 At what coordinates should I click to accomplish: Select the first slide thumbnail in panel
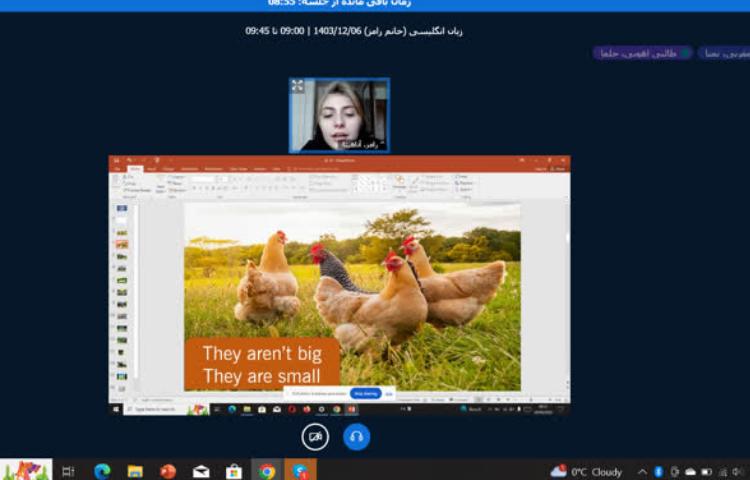click(122, 208)
